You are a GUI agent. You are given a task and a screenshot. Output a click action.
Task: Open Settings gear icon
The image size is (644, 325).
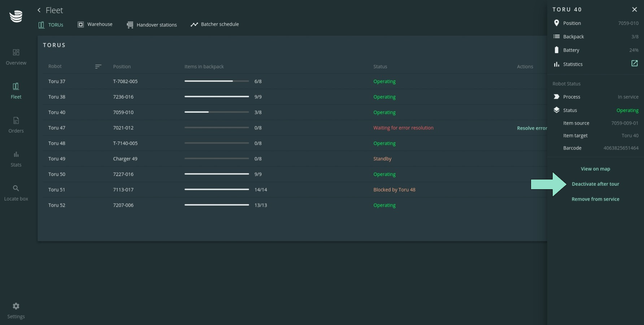(16, 306)
